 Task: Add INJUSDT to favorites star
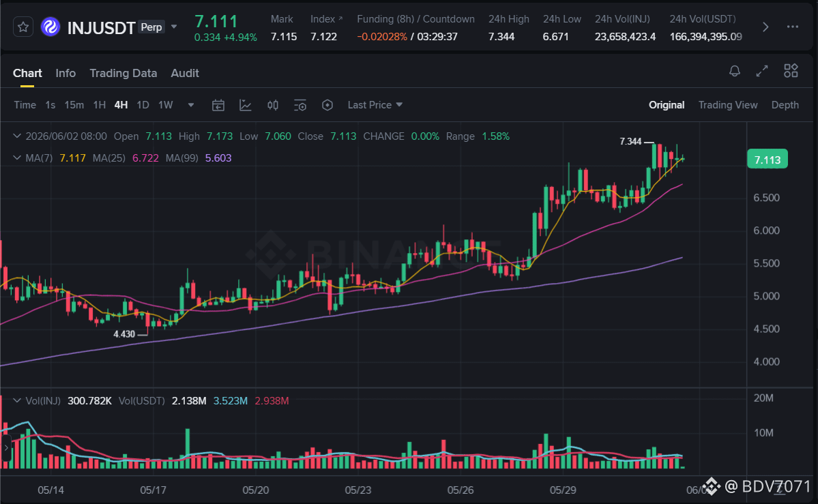coord(23,27)
